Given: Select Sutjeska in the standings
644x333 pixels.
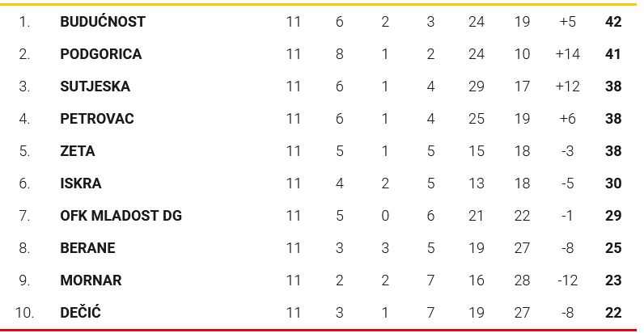Looking at the screenshot, I should 95,86.
